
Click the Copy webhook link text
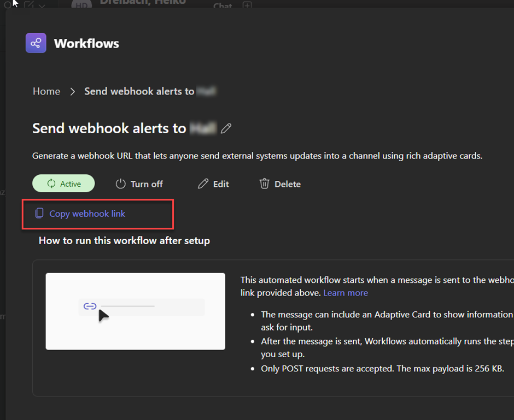(87, 214)
